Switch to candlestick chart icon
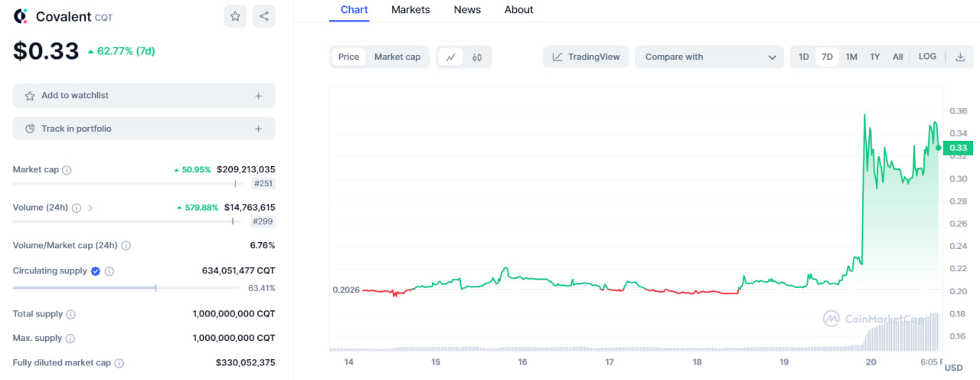This screenshot has height=380, width=980. coord(477,57)
